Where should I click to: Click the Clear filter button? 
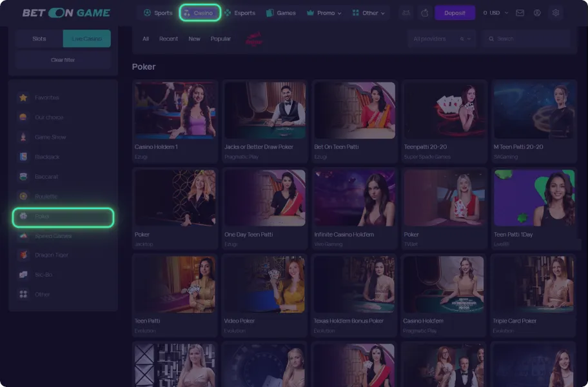tap(63, 60)
